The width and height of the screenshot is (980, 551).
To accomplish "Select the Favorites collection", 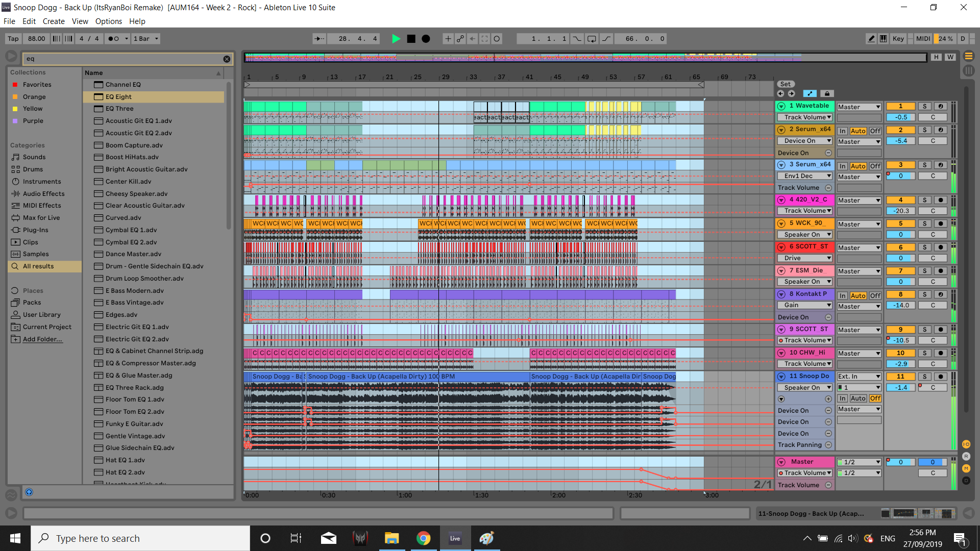I will 37,85.
